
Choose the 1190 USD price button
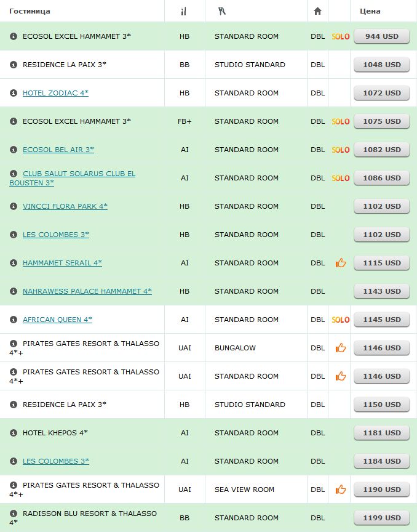click(382, 490)
